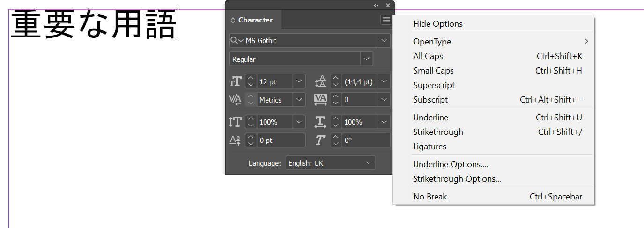Open the Character panel flyout menu icon
Image resolution: width=644 pixels, height=228 pixels.
[386, 20]
